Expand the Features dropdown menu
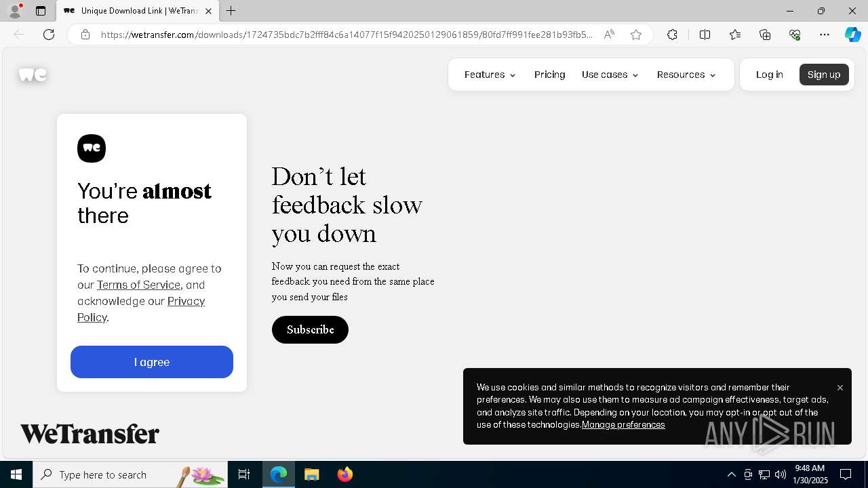 click(490, 75)
